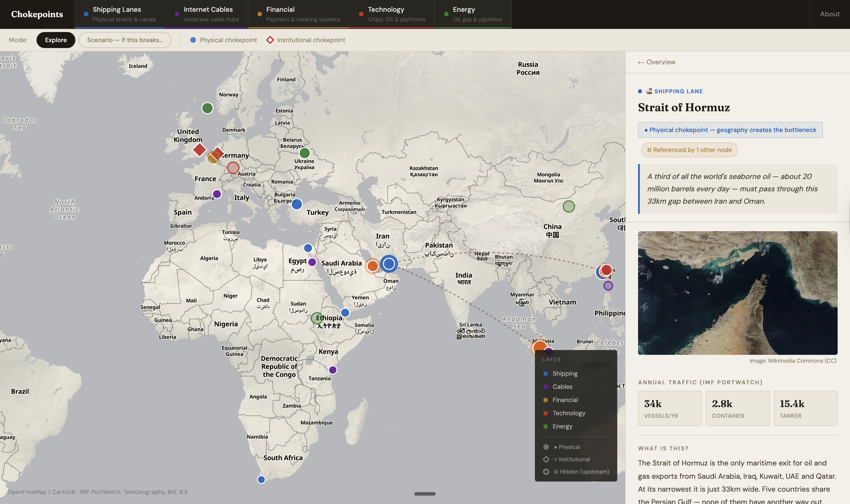
Task: Click the Explore mode button
Action: pos(56,40)
